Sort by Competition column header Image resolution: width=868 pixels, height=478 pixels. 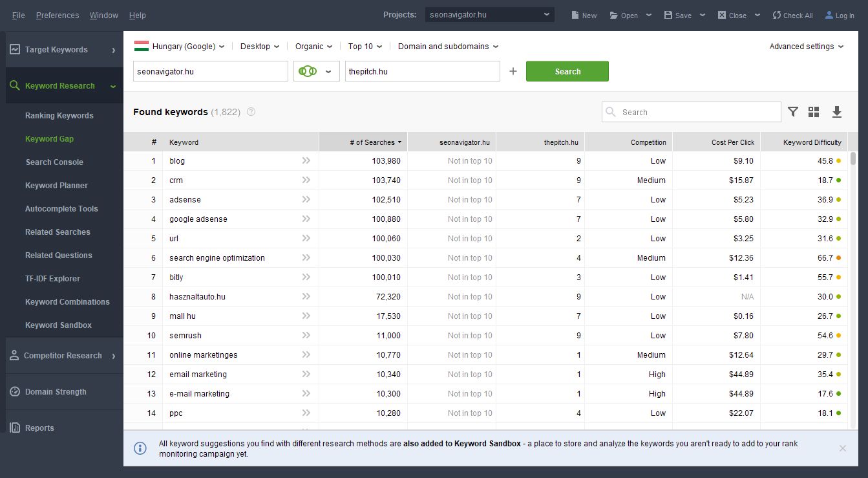(x=628, y=142)
